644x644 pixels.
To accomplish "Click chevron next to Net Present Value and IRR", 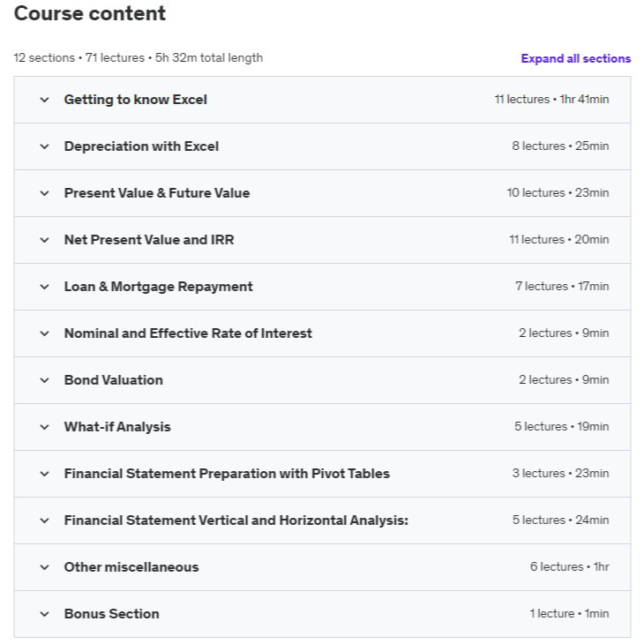I will click(44, 240).
